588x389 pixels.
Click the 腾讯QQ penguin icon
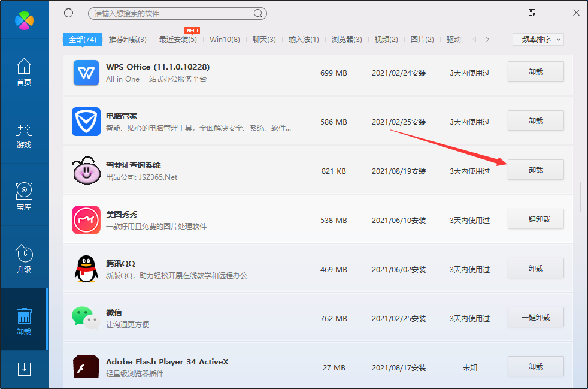pos(86,269)
